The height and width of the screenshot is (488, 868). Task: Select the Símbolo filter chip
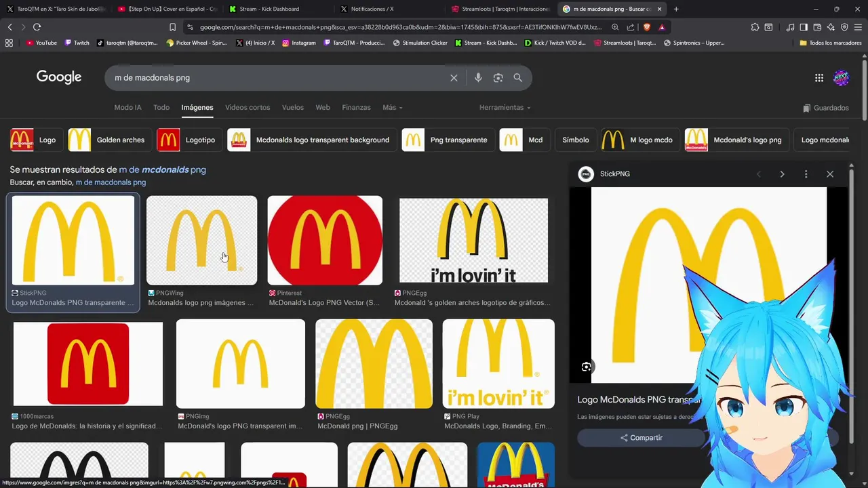tap(576, 140)
